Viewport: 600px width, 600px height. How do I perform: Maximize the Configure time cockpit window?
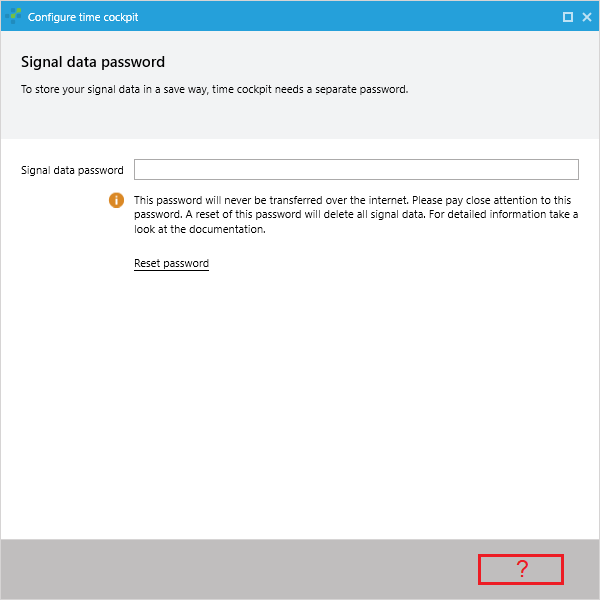(568, 17)
